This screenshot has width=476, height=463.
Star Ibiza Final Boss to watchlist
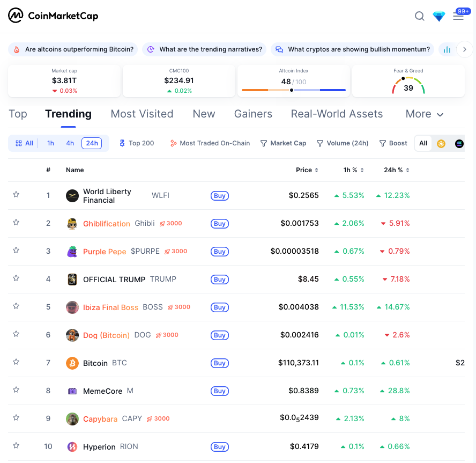[x=16, y=306]
